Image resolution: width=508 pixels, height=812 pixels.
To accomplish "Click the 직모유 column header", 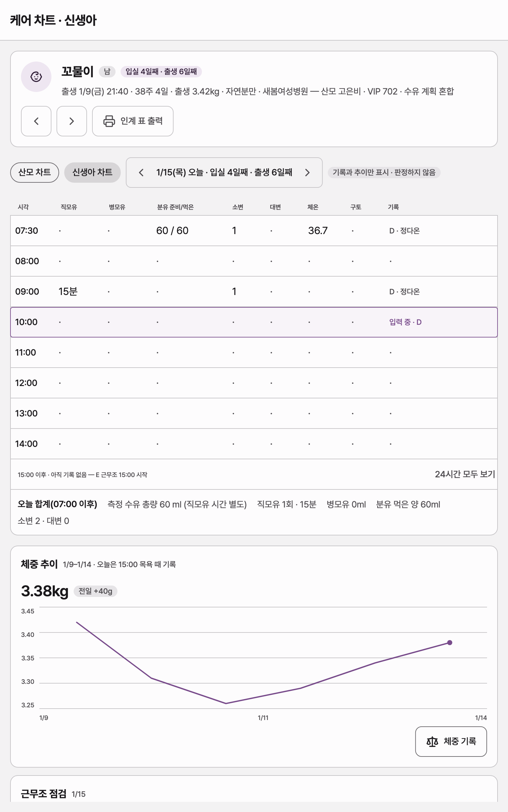I will 69,207.
